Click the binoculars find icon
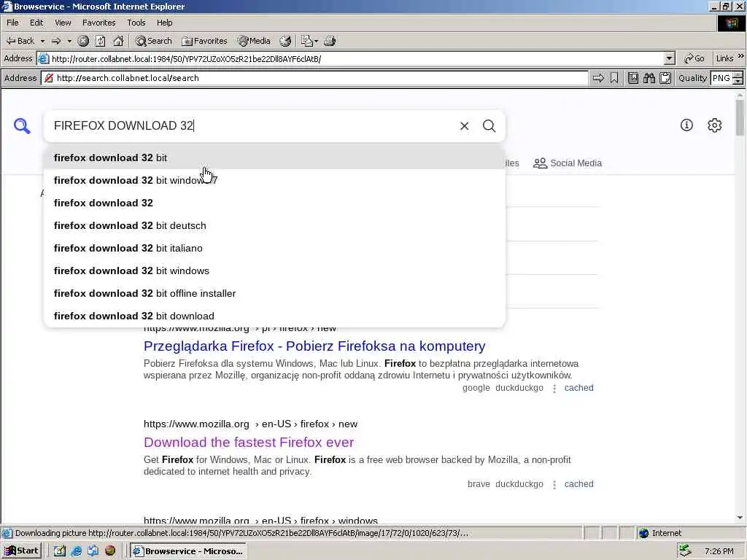 pos(649,78)
